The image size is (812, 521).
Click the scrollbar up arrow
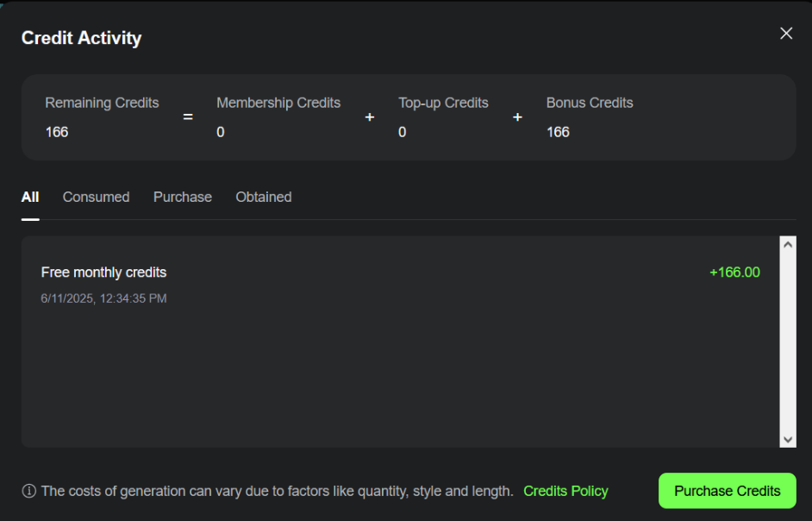point(789,242)
